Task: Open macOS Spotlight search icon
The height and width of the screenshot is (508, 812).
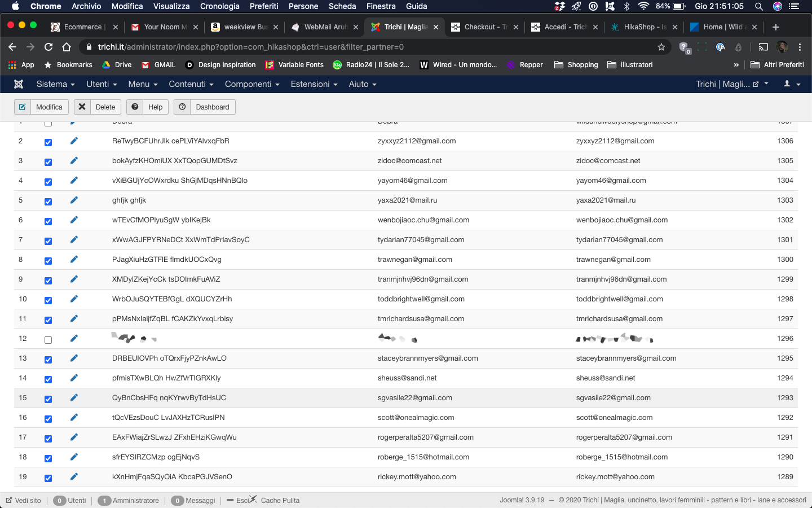Action: pyautogui.click(x=759, y=6)
